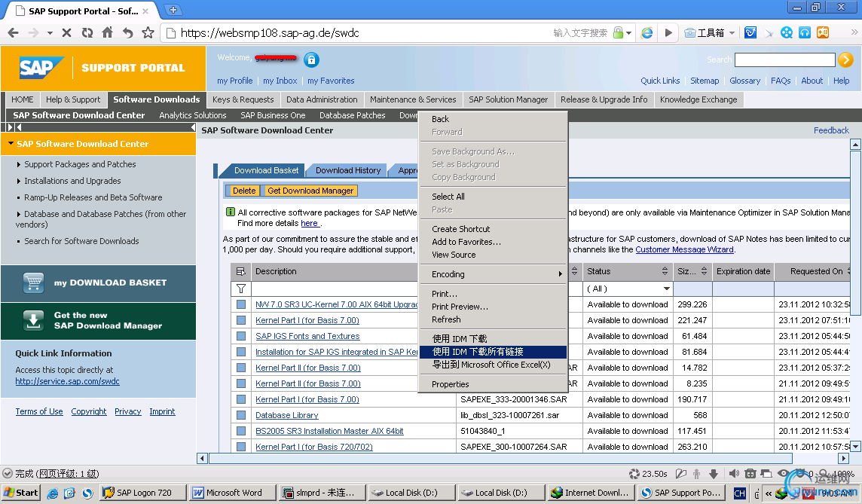862x504 pixels.
Task: Tick the checkbox for Database Library row
Action: pyautogui.click(x=241, y=415)
